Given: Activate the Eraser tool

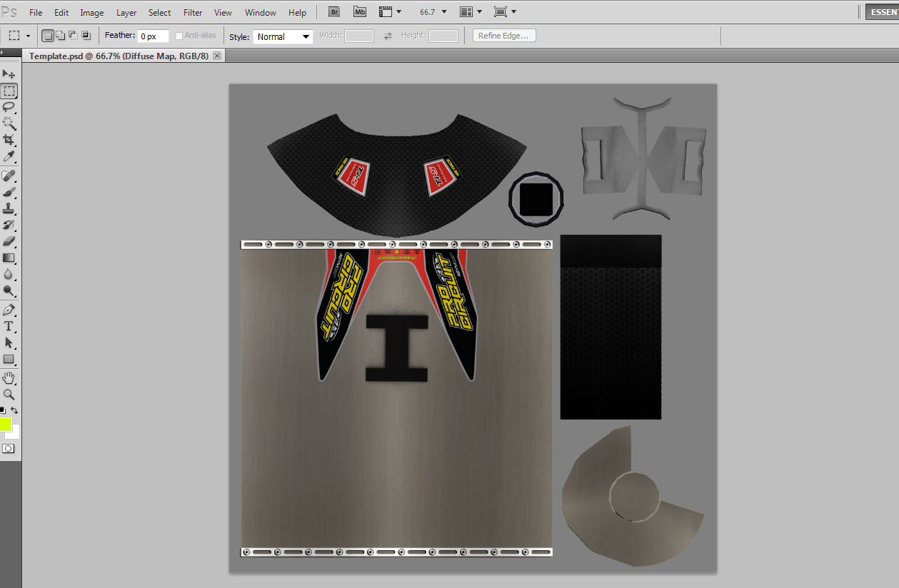Looking at the screenshot, I should 9,241.
